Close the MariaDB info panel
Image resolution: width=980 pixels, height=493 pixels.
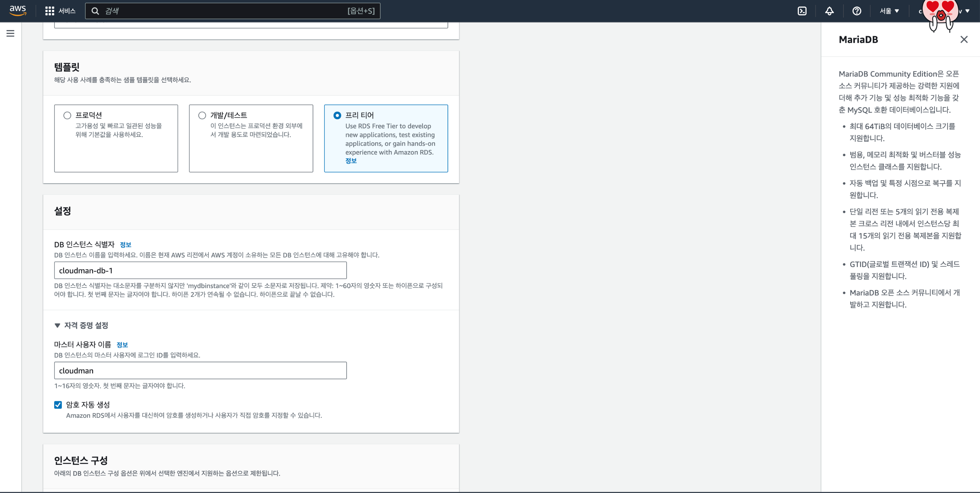click(964, 40)
